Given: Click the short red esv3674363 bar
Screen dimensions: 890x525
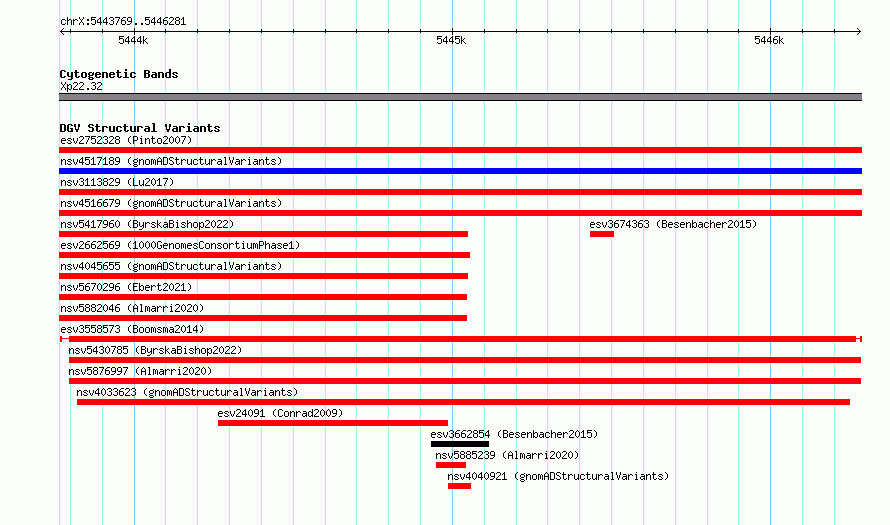Looking at the screenshot, I should click(602, 234).
